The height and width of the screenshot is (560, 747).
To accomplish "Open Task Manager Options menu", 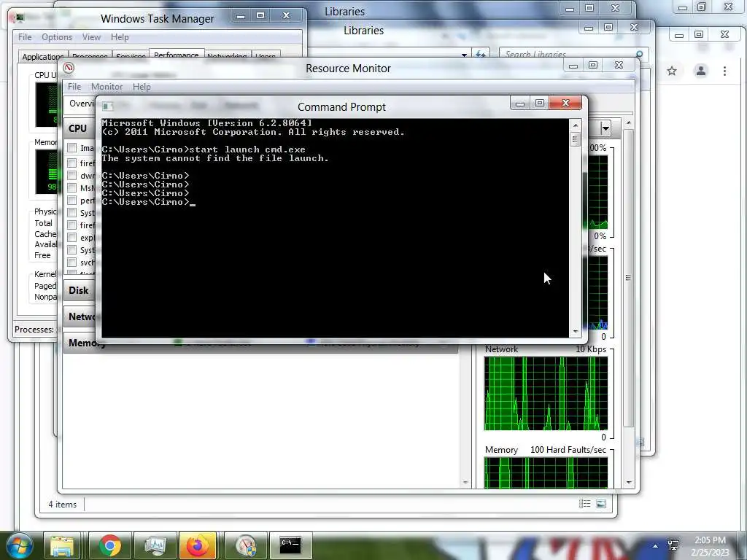I will (57, 37).
